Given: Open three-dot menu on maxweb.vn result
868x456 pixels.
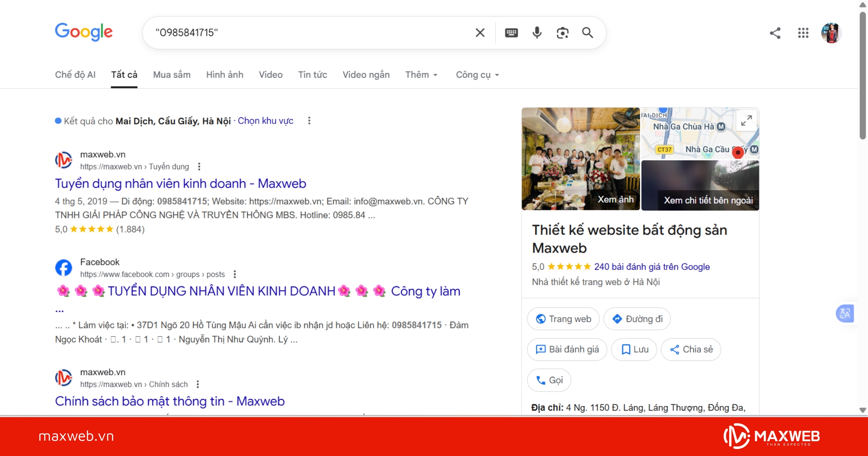Looking at the screenshot, I should pos(199,166).
